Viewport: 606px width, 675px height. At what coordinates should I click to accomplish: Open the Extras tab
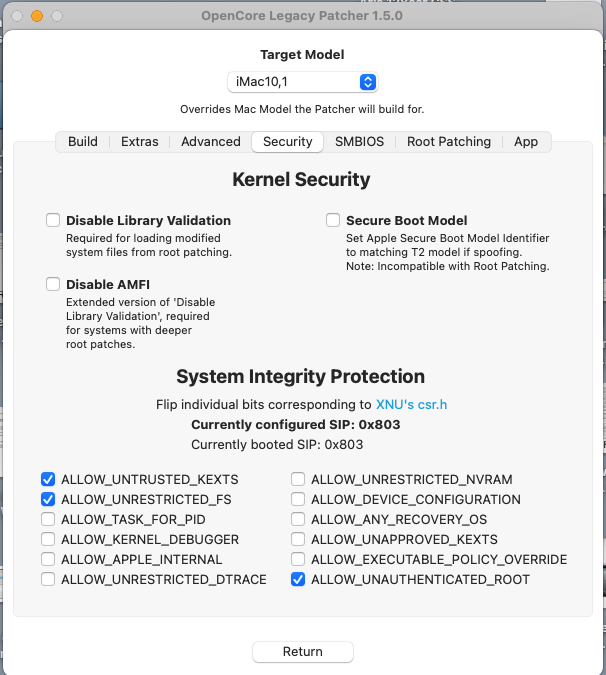pyautogui.click(x=140, y=142)
